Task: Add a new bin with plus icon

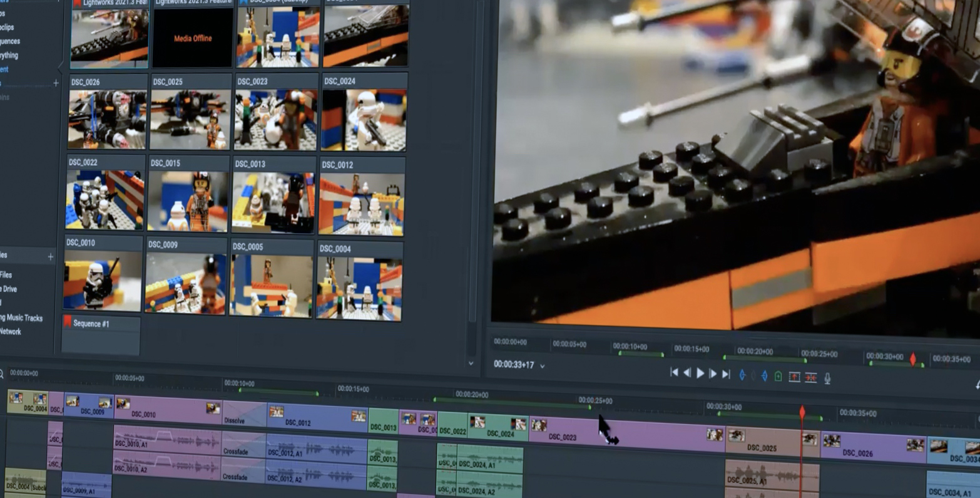Action: point(56,83)
